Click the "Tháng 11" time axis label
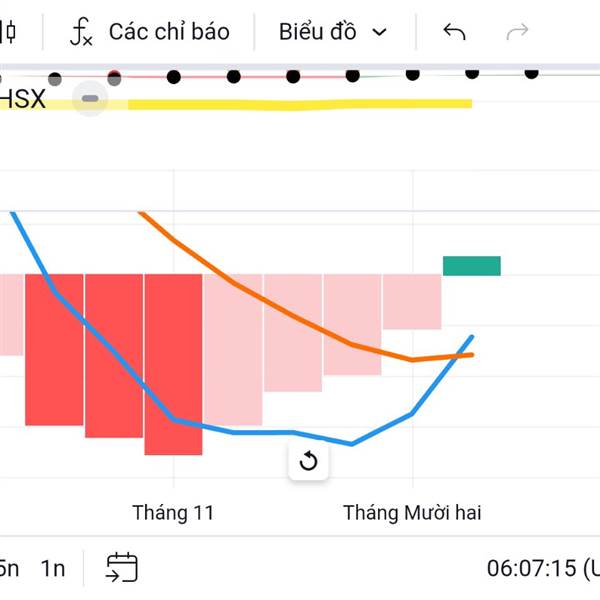600x600 pixels. pos(173,513)
